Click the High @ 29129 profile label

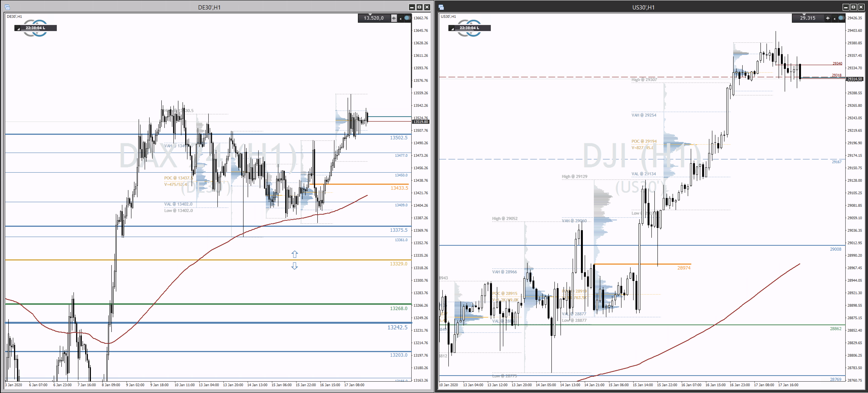574,176
